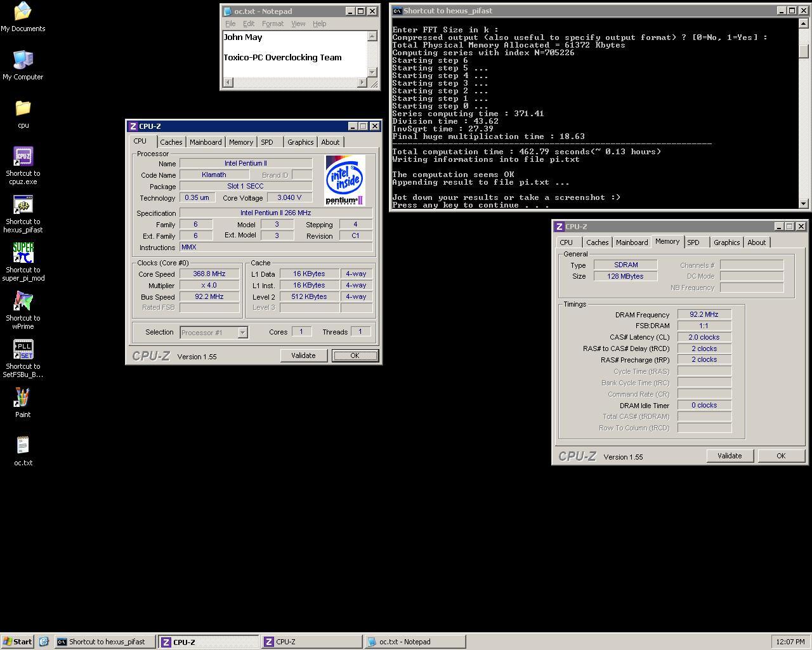Image resolution: width=812 pixels, height=650 pixels.
Task: Switch to Caches tab in left CPU-Z
Action: click(x=171, y=142)
